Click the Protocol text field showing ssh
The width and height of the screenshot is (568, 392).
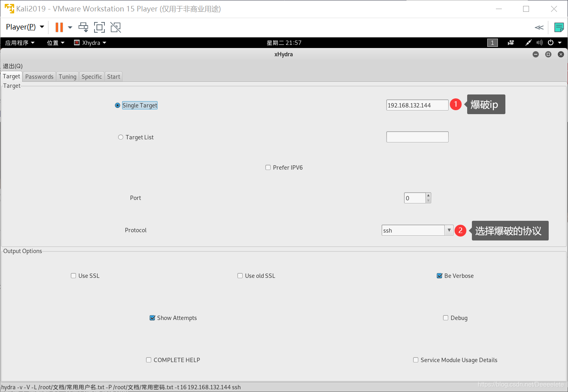point(413,230)
